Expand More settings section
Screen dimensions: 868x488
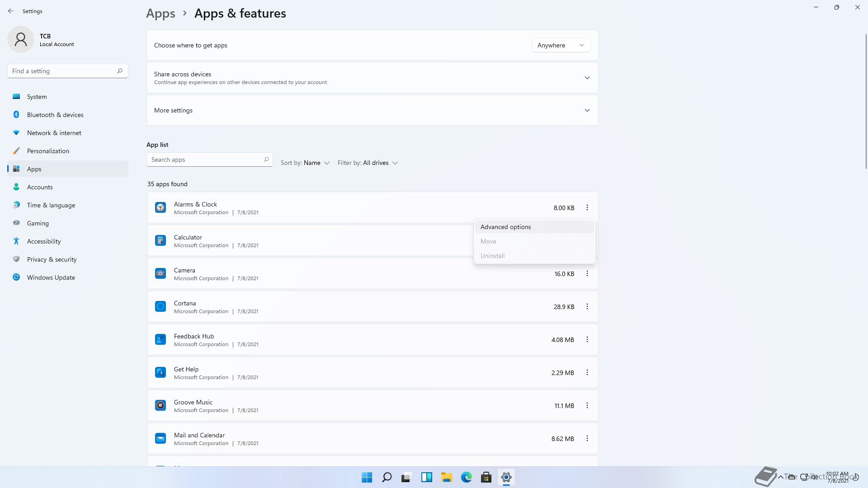pos(372,110)
